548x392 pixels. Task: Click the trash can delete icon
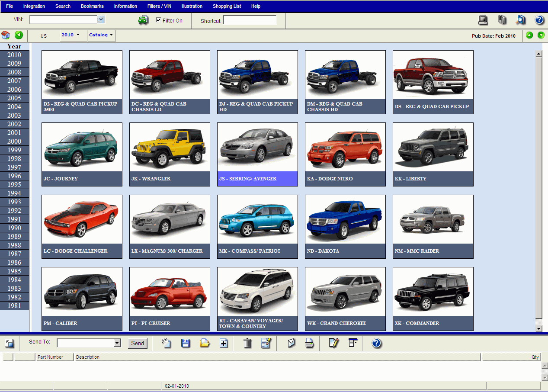(247, 343)
